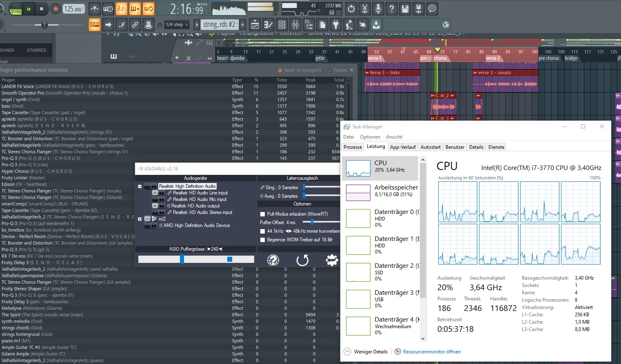Collapse Task-Manager with Weniger Details
This screenshot has height=364, width=621.
366,352
